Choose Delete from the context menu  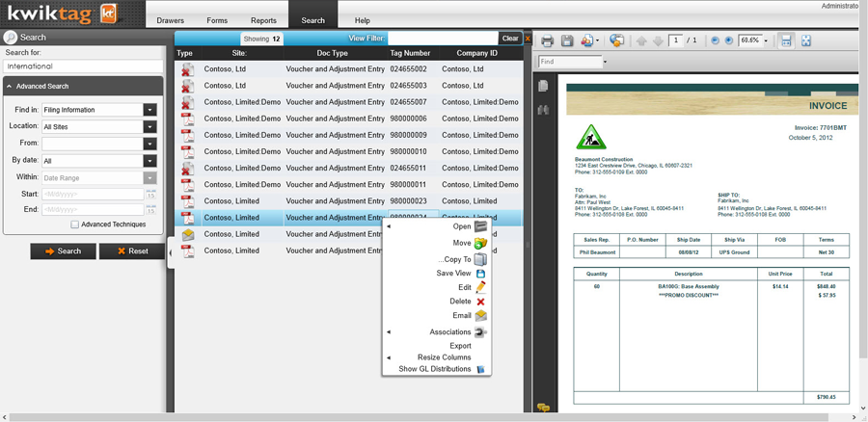point(437,302)
